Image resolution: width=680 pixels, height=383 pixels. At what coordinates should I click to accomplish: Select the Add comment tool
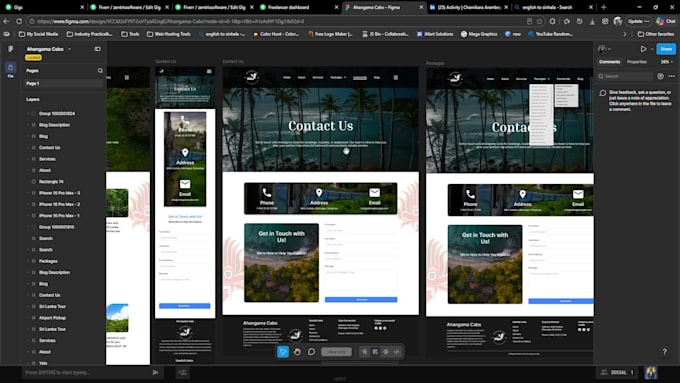click(x=311, y=352)
